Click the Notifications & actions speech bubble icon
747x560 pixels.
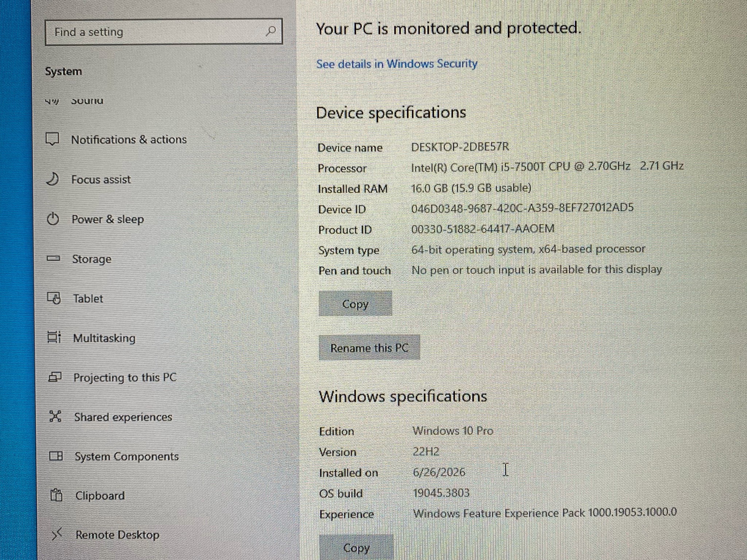(x=52, y=139)
